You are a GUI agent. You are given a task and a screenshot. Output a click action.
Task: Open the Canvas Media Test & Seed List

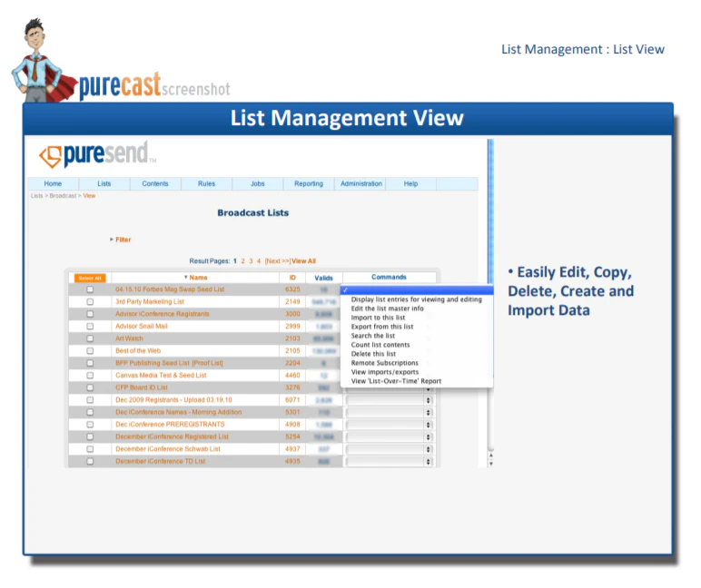point(161,376)
